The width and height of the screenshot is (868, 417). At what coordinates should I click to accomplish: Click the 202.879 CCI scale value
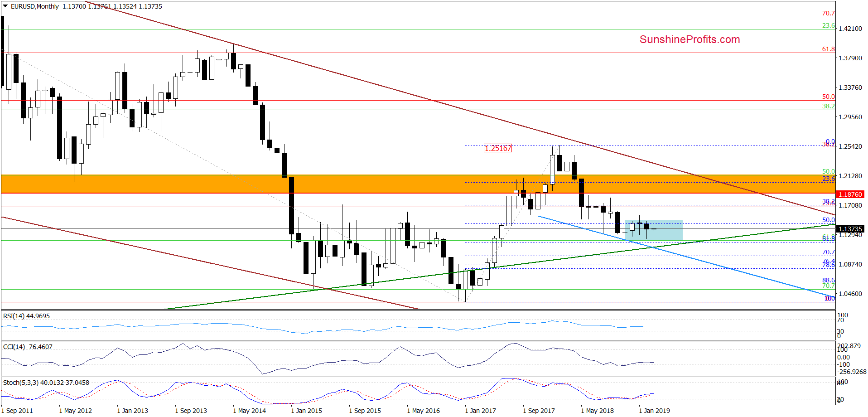(x=849, y=346)
